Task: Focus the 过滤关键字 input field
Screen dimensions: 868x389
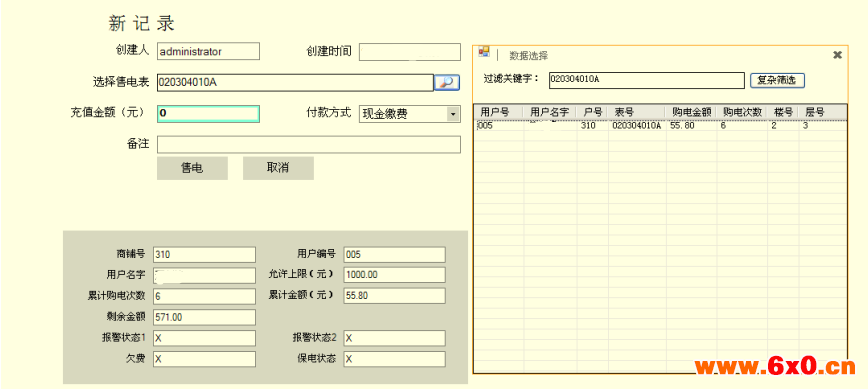Action: (647, 80)
